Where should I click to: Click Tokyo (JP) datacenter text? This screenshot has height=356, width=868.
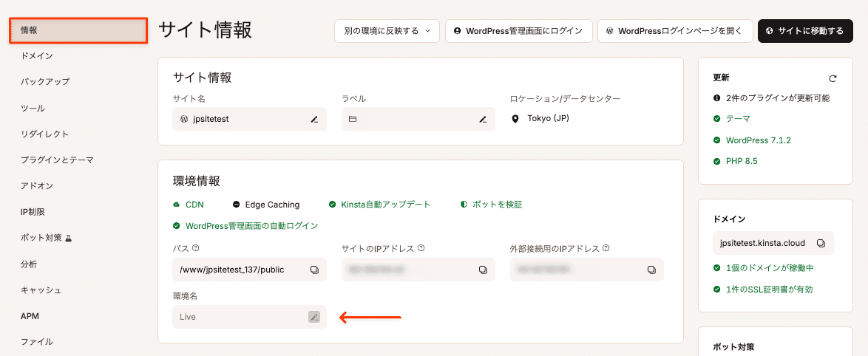pyautogui.click(x=548, y=119)
